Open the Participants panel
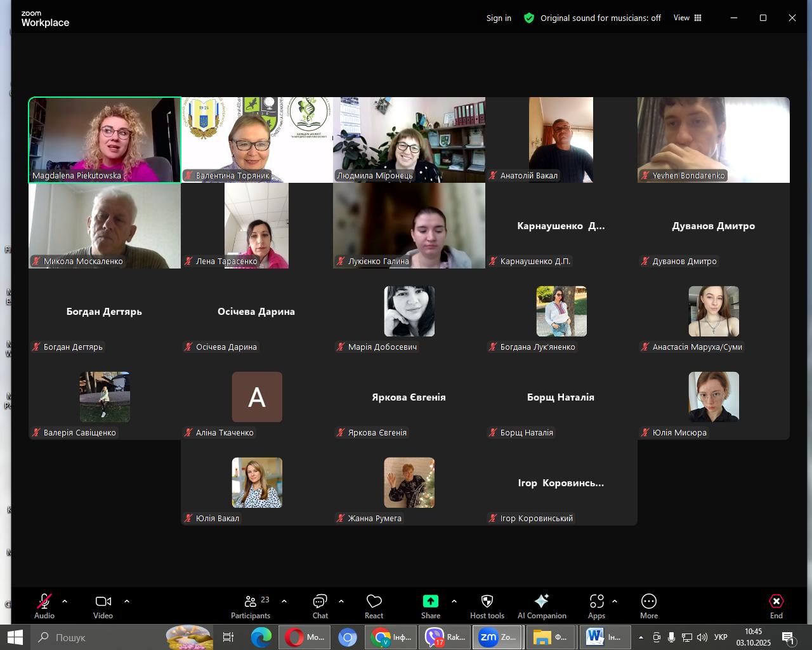812x650 pixels. 251,606
